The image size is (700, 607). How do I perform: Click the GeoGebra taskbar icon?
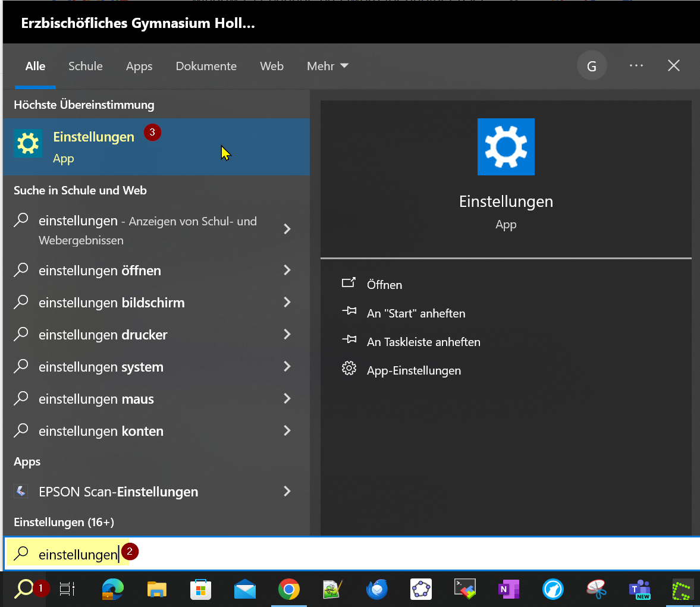421,589
